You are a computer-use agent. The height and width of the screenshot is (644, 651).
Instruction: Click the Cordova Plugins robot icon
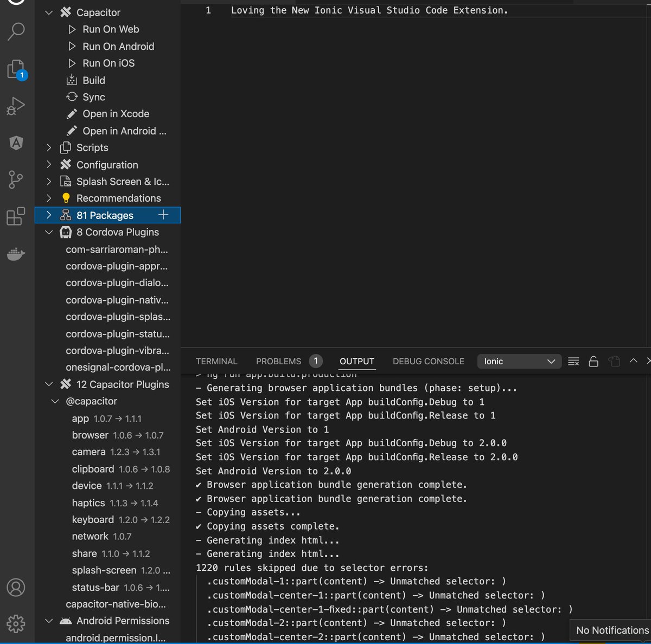pyautogui.click(x=66, y=232)
